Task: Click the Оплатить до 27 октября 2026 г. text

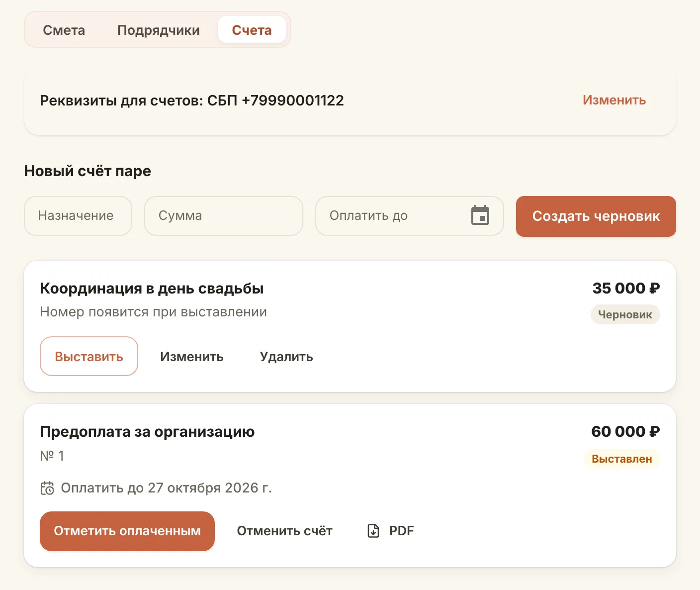Action: [166, 488]
